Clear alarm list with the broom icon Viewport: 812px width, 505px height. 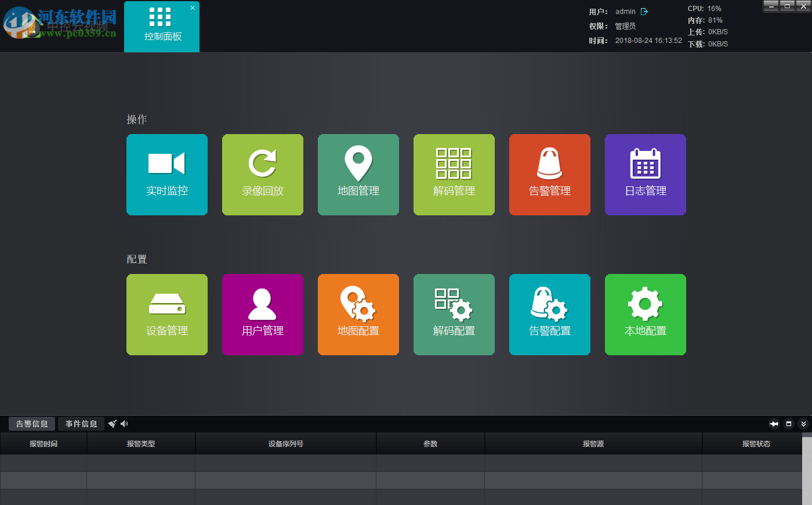pos(113,424)
